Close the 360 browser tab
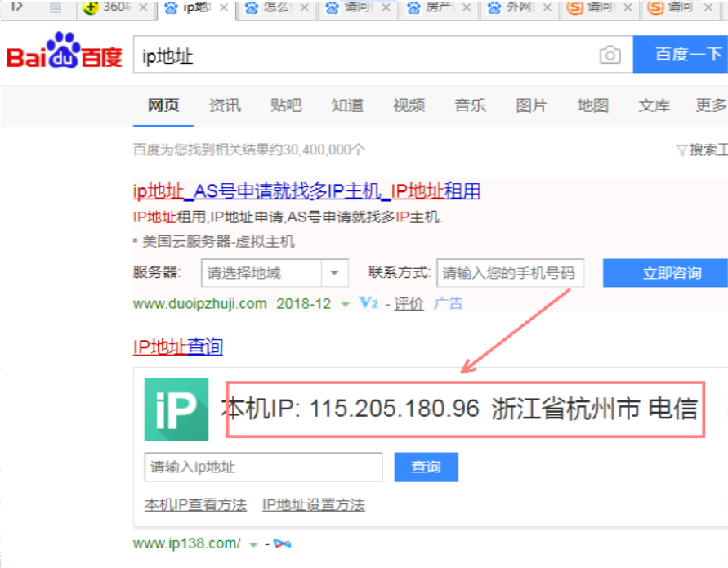The width and height of the screenshot is (728, 568). pyautogui.click(x=144, y=7)
